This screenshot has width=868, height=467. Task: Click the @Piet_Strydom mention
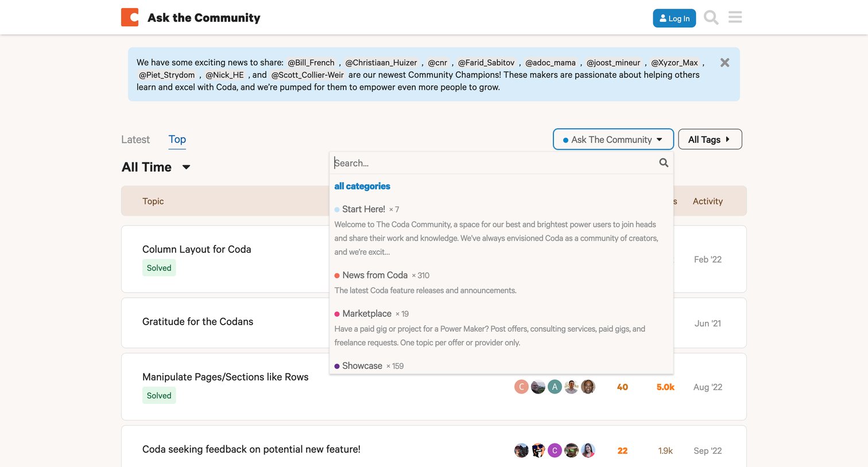167,75
